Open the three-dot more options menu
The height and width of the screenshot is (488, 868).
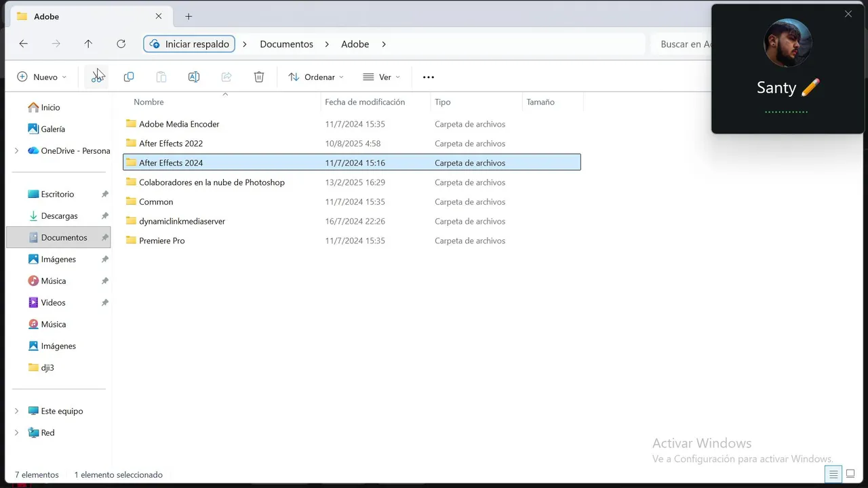[x=429, y=77]
